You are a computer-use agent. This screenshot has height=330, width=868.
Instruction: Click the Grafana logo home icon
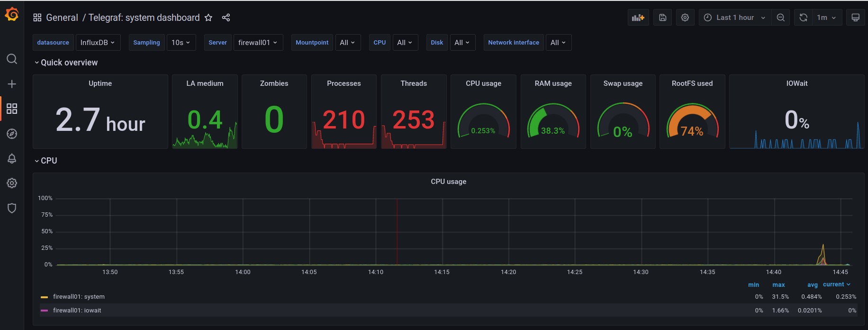point(12,15)
